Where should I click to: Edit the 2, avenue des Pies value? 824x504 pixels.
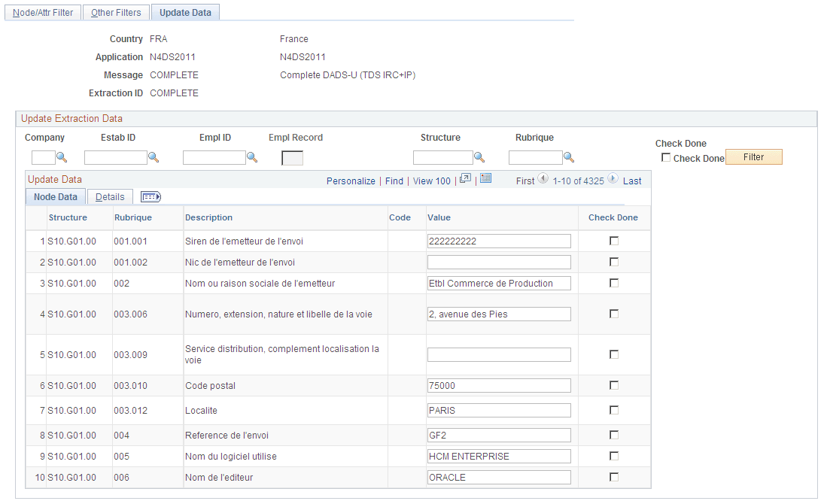point(499,314)
